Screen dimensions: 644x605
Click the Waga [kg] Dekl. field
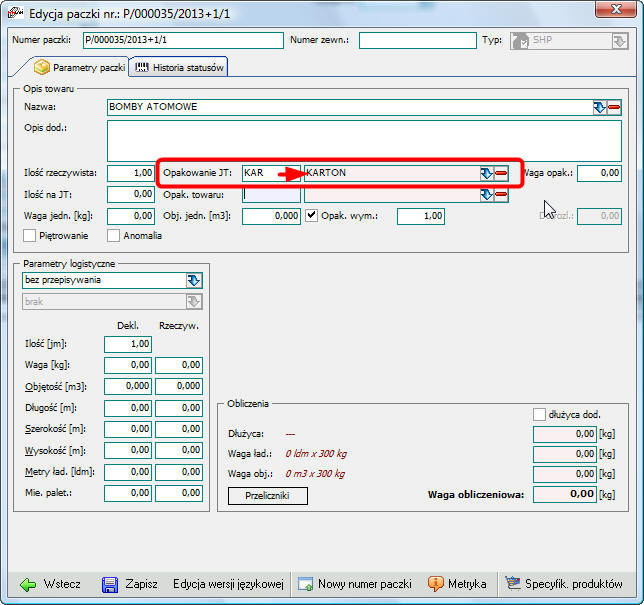click(x=128, y=365)
